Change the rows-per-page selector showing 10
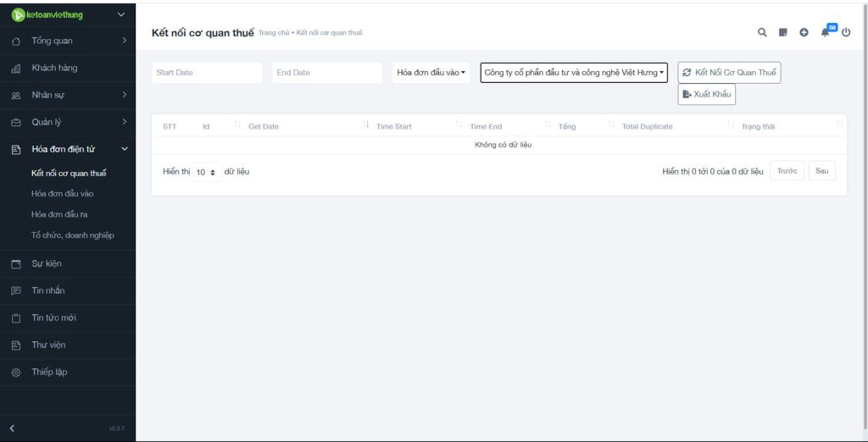 click(207, 172)
